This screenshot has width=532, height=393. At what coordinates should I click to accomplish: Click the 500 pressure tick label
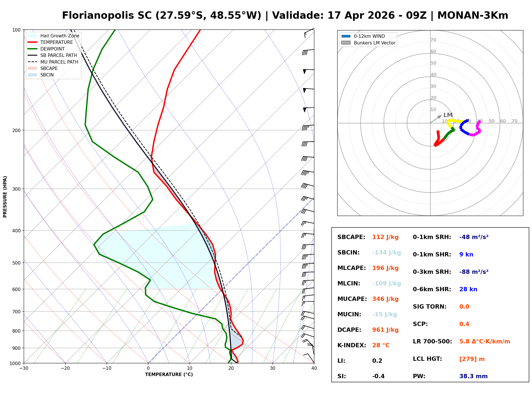click(16, 263)
